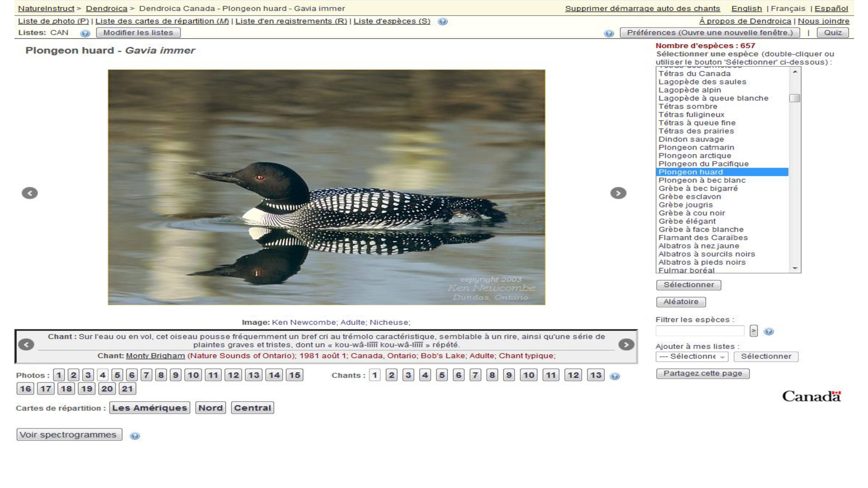Apply filter with the > button

coord(754,331)
